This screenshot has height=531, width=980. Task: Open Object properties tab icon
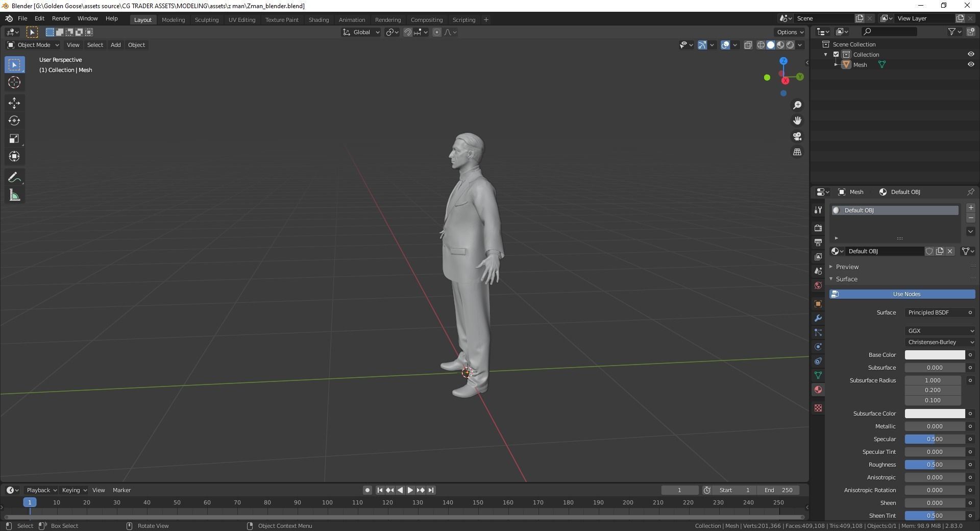(x=818, y=304)
